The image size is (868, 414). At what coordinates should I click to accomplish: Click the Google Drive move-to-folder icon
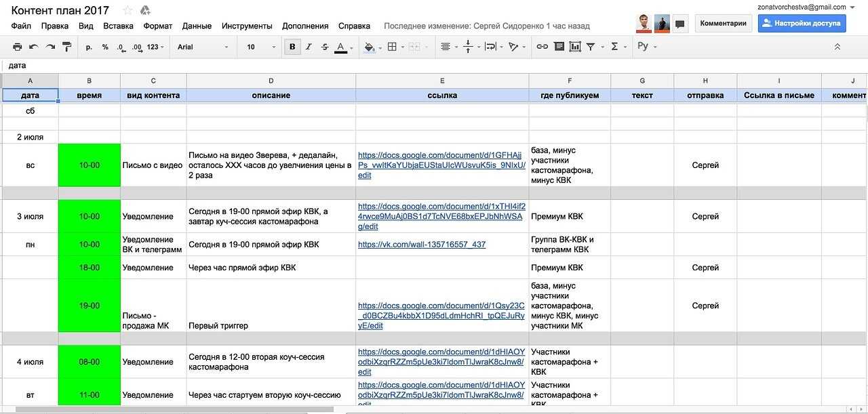[145, 10]
